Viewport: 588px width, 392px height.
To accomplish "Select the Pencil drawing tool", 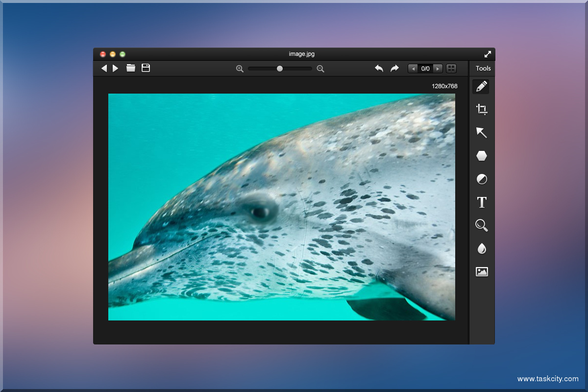I will pyautogui.click(x=481, y=87).
